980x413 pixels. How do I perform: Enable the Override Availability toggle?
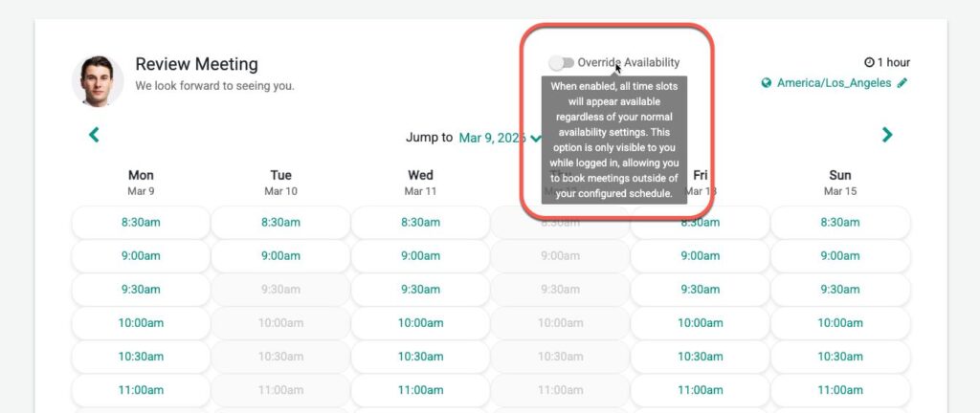[561, 62]
